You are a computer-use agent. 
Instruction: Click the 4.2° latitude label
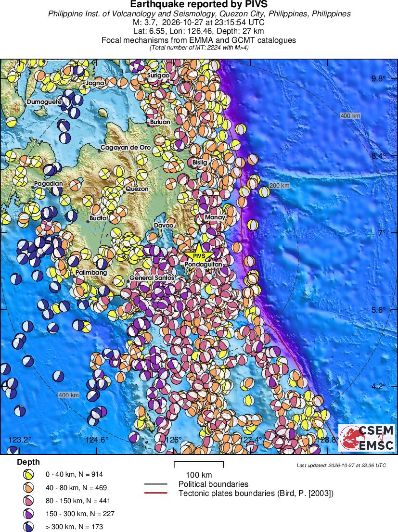(x=378, y=386)
